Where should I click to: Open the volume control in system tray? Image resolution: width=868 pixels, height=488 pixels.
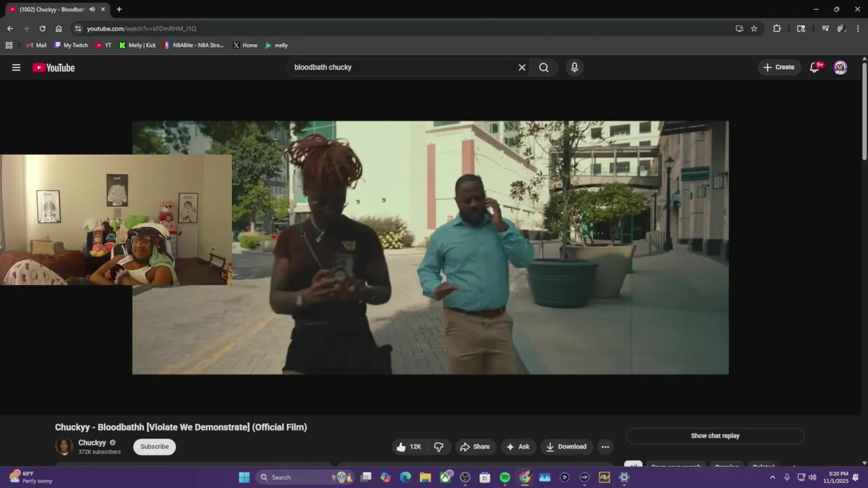[812, 477]
